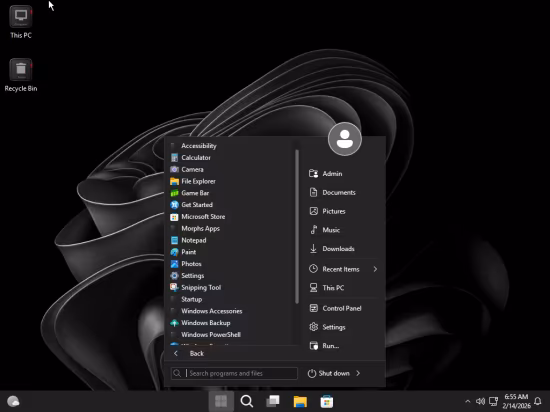Open Settings in the right column

[x=327, y=327]
